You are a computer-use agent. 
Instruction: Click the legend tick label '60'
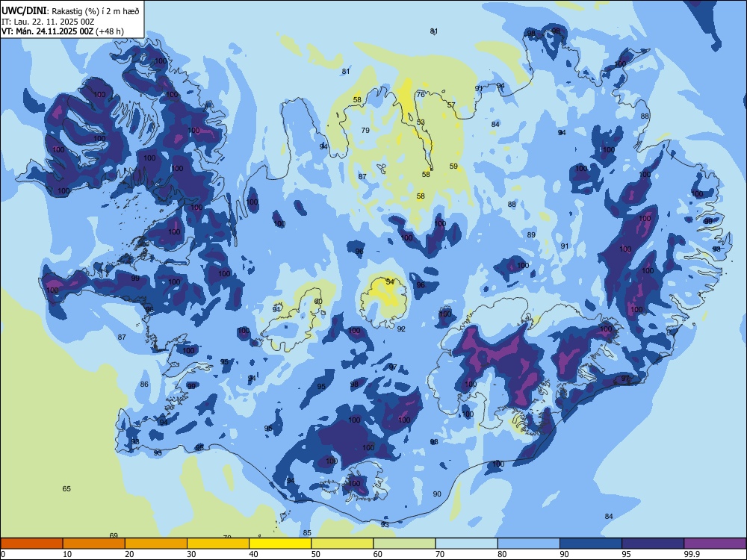378,554
